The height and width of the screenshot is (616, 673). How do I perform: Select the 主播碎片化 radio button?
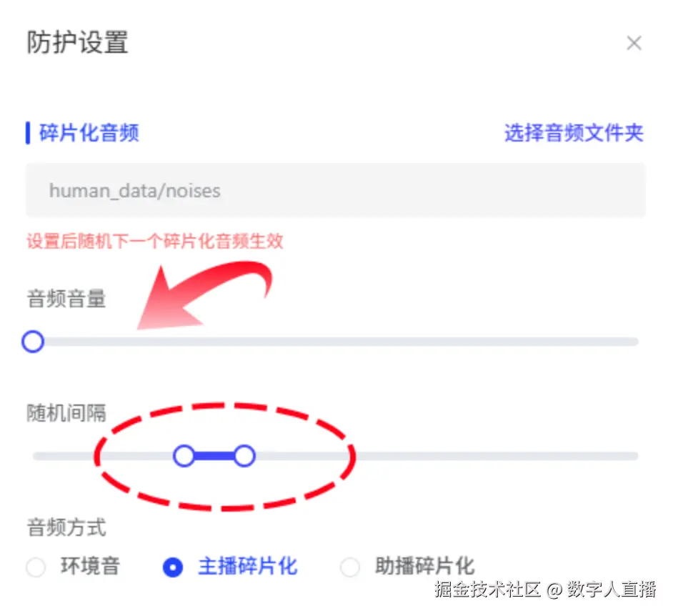173,568
